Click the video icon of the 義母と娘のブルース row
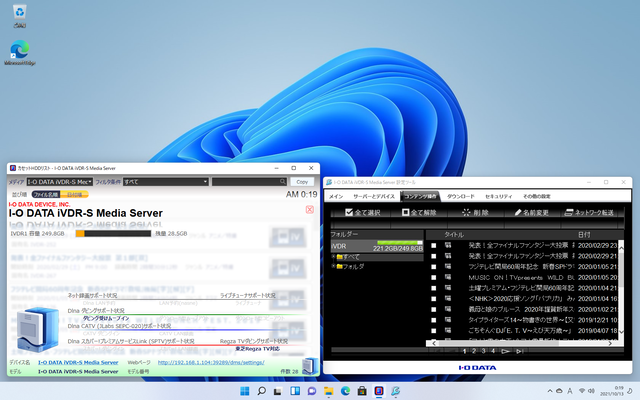 point(448,309)
